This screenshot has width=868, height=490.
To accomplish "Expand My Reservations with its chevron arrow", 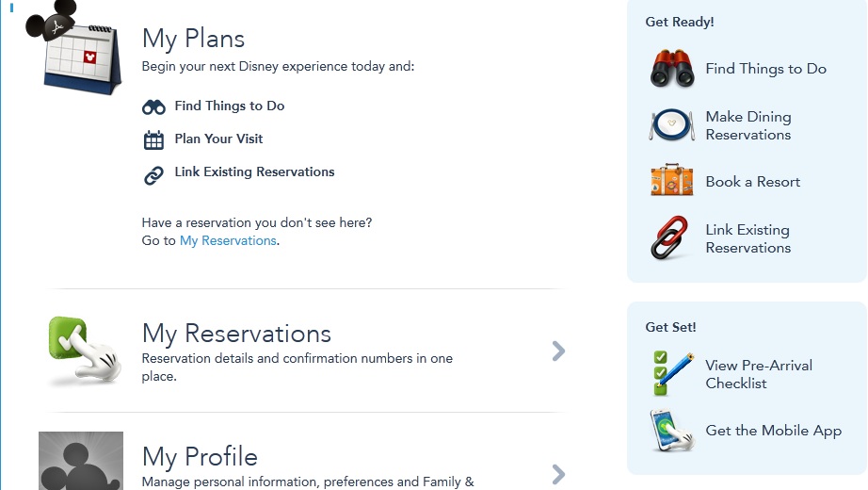I will 558,351.
